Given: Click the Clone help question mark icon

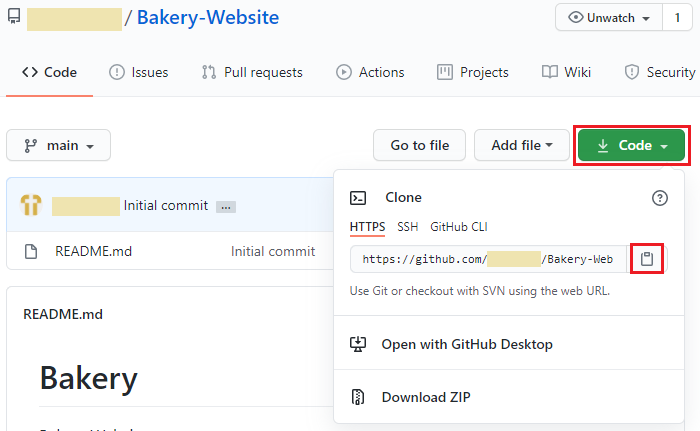Looking at the screenshot, I should 660,198.
